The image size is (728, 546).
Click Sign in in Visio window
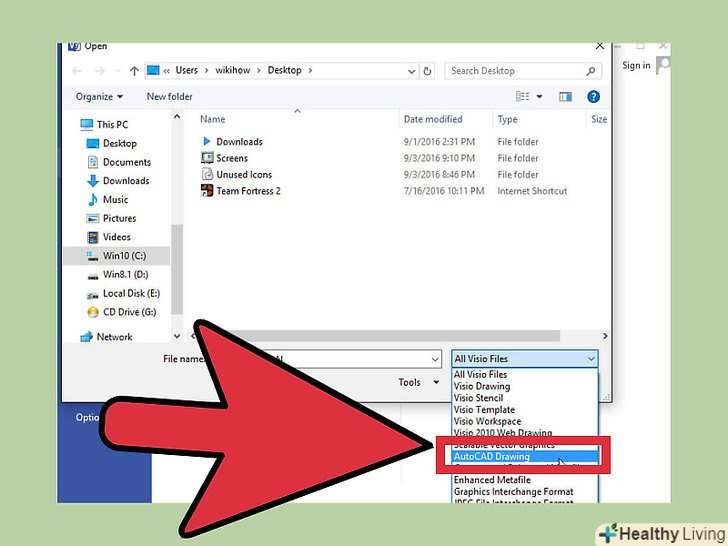point(636,65)
